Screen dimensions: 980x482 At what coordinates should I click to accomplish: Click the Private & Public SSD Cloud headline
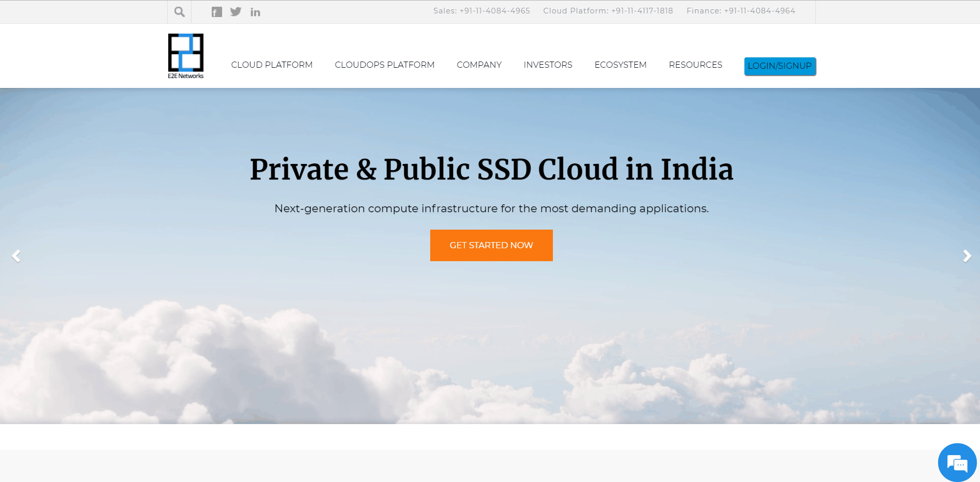click(491, 169)
